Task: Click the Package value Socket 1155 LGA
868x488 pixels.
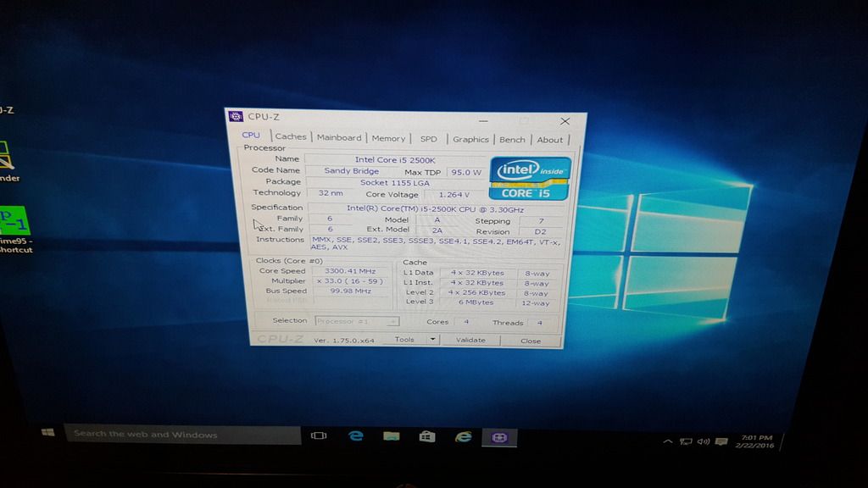Action: [395, 183]
